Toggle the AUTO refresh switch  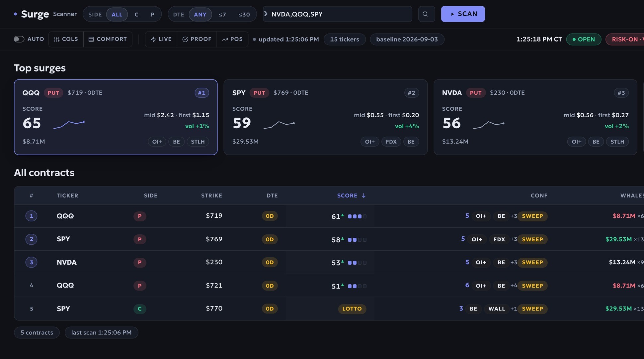click(x=19, y=39)
